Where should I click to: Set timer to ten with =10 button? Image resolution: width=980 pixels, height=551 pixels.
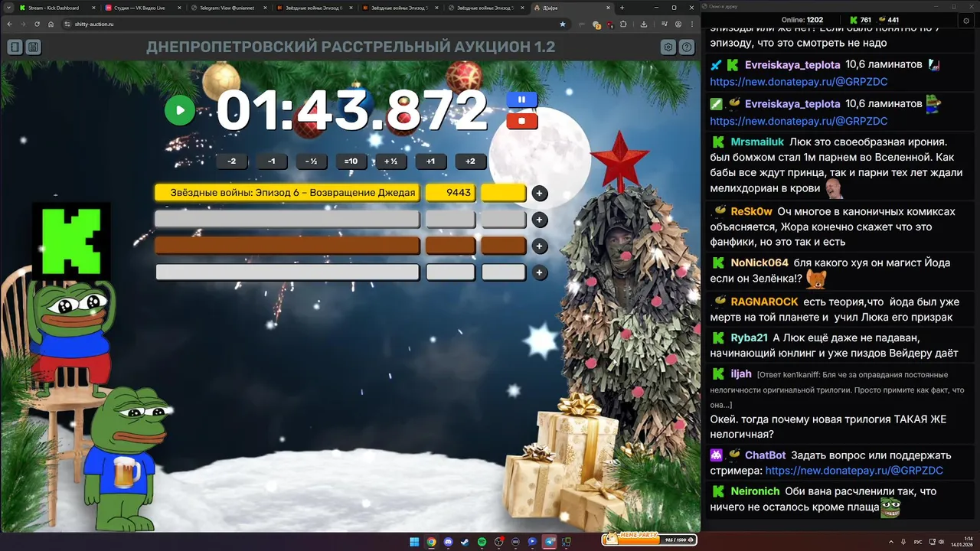(351, 161)
